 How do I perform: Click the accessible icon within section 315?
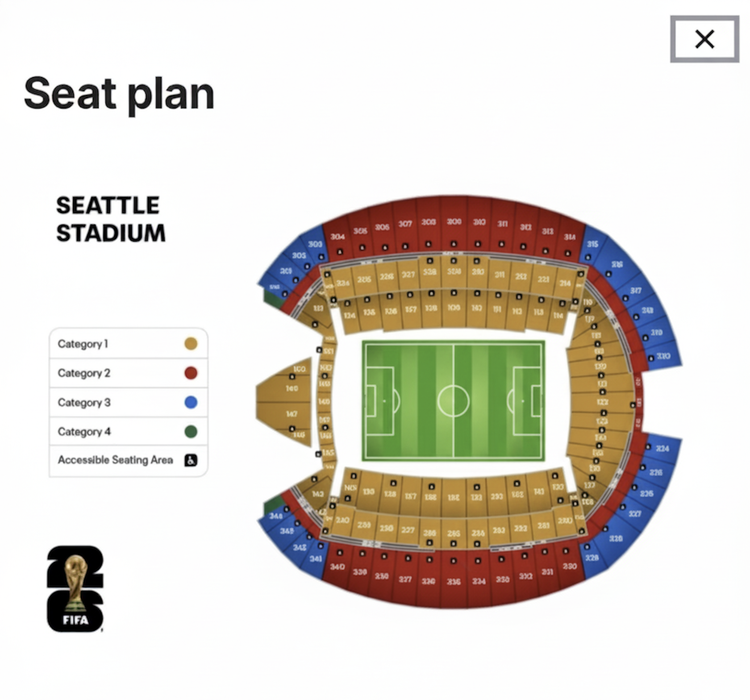coord(588,258)
